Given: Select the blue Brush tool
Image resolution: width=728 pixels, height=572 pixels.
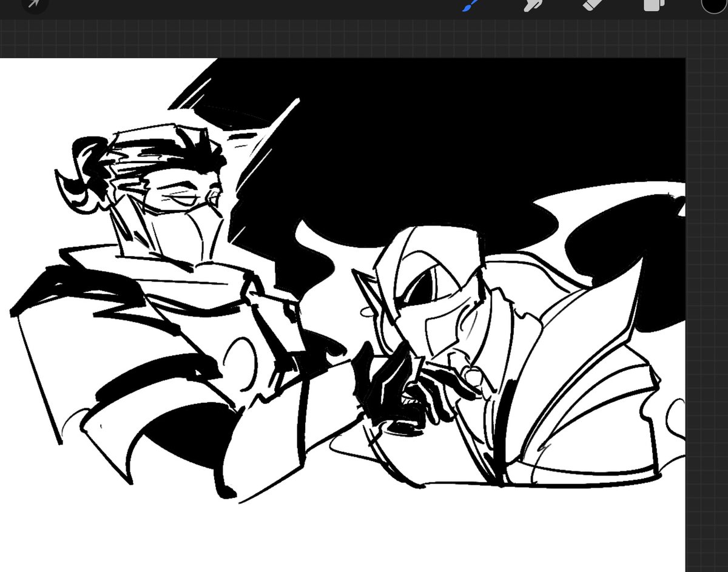Looking at the screenshot, I should [470, 5].
